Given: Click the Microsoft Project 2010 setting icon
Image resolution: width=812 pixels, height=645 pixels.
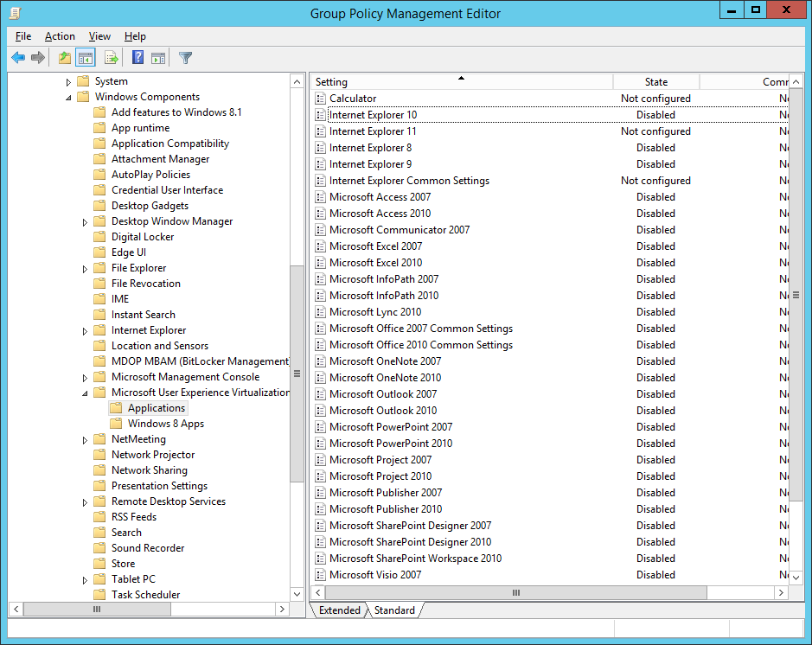Looking at the screenshot, I should point(321,476).
